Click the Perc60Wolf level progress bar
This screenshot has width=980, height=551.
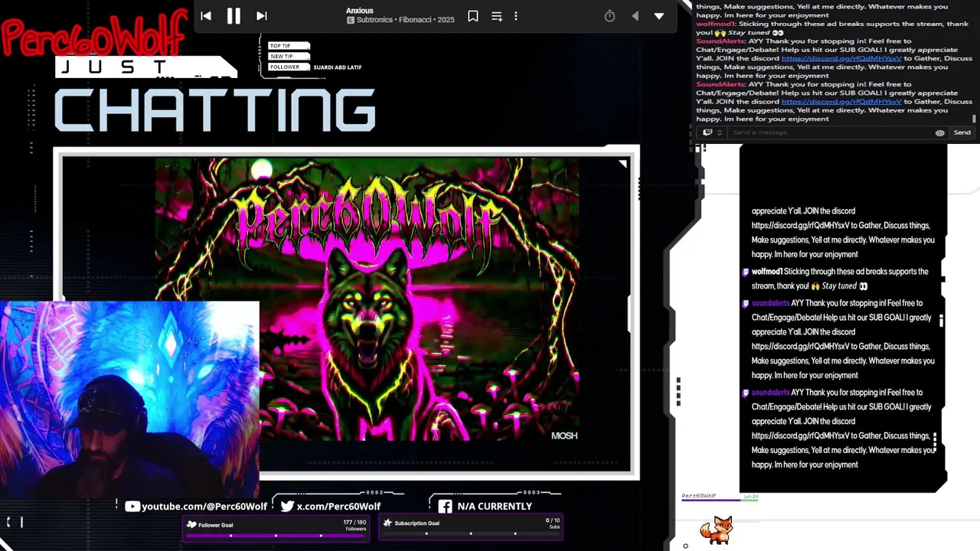720,500
